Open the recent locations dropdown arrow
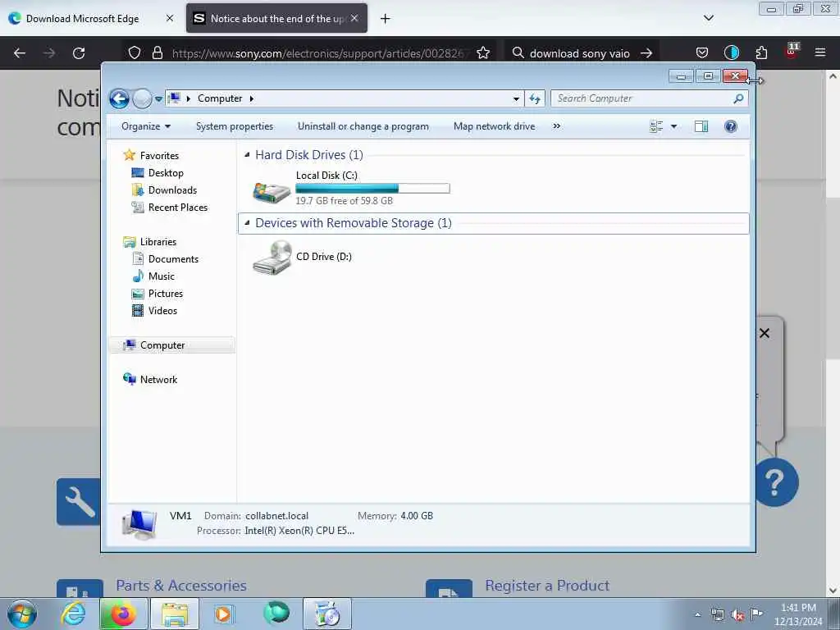Image resolution: width=840 pixels, height=630 pixels. [158, 99]
